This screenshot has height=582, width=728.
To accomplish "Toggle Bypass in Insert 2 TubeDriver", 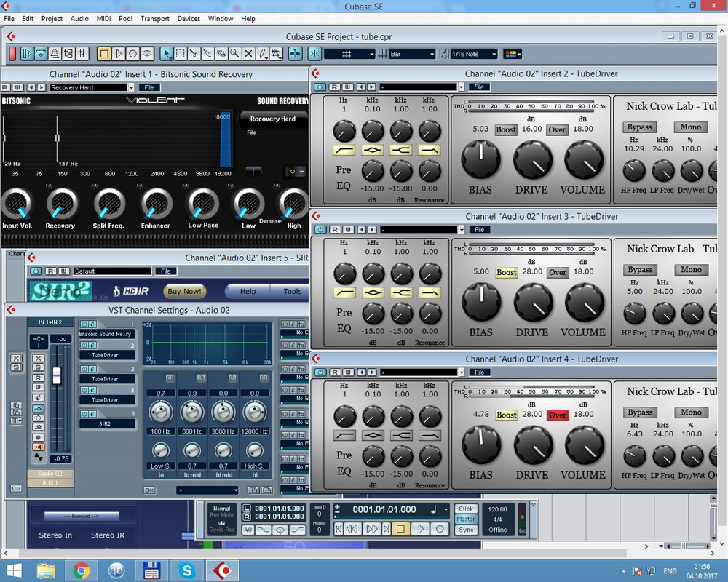I will (639, 127).
